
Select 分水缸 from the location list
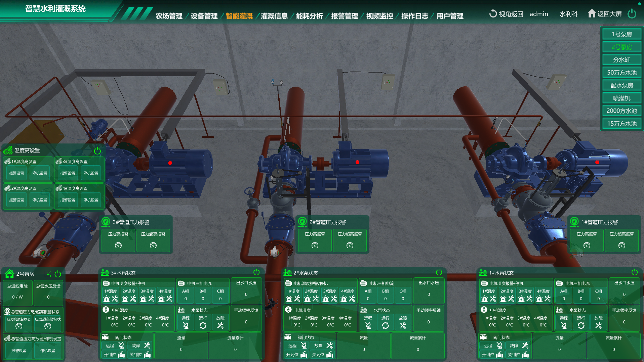[x=621, y=60]
